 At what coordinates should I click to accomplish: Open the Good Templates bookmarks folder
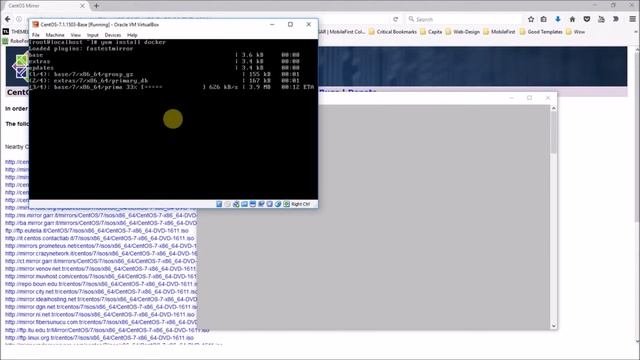[541, 32]
